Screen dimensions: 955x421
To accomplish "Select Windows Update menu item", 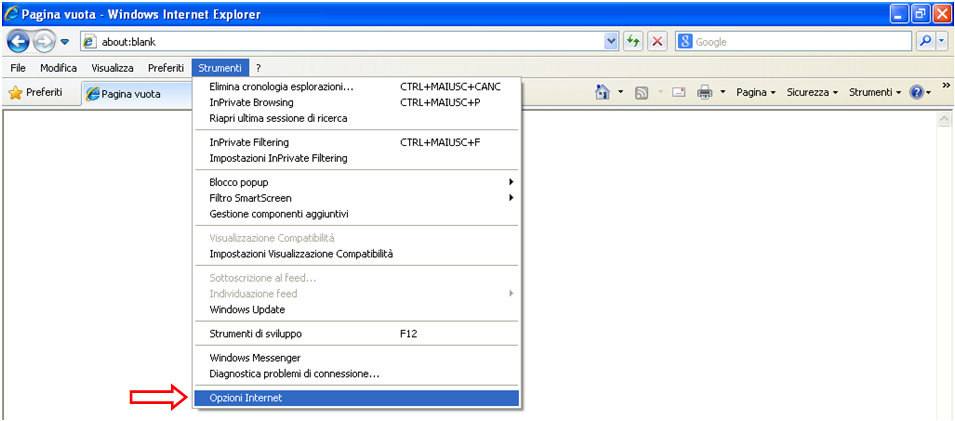I will tap(356, 310).
